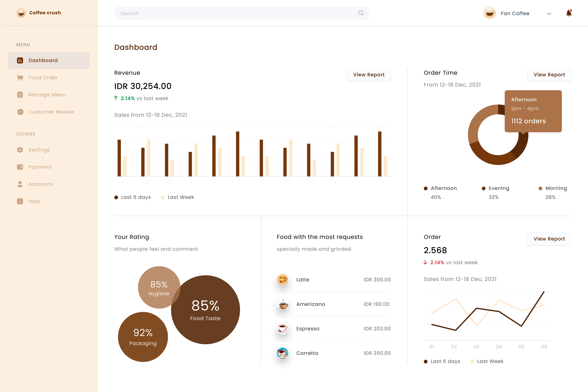This screenshot has height=392, width=588.
Task: Open the Revenue View Report button
Action: pyautogui.click(x=369, y=75)
